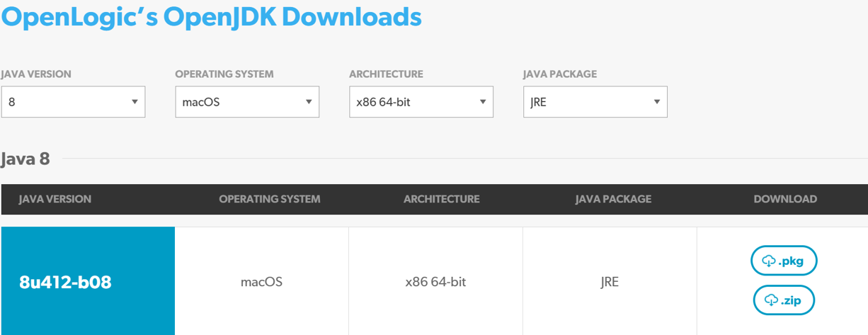
Task: Download the .zip archive file
Action: point(784,301)
